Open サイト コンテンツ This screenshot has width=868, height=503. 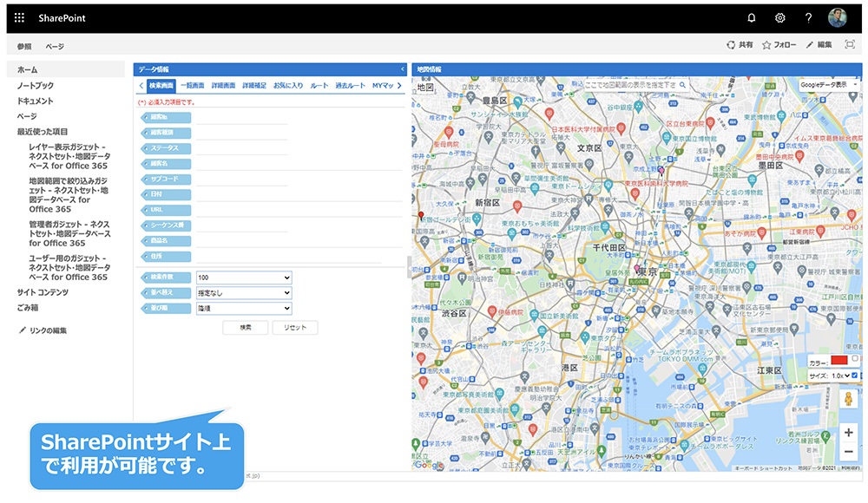coord(43,292)
